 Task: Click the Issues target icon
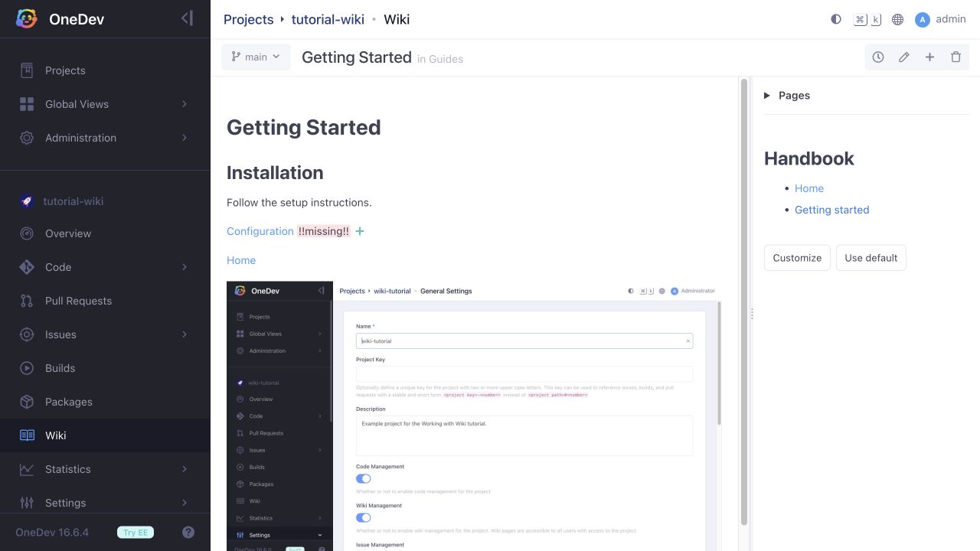[27, 334]
